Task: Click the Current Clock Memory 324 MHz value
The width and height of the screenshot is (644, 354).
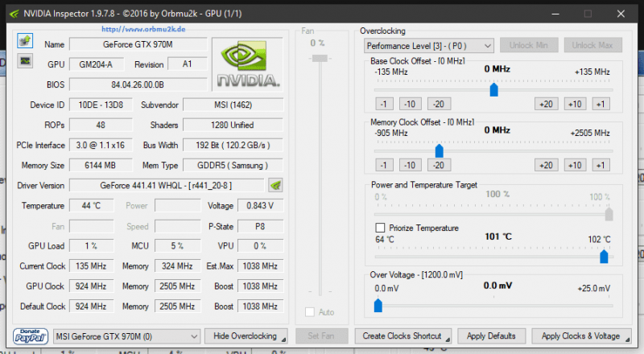Action: [x=177, y=266]
